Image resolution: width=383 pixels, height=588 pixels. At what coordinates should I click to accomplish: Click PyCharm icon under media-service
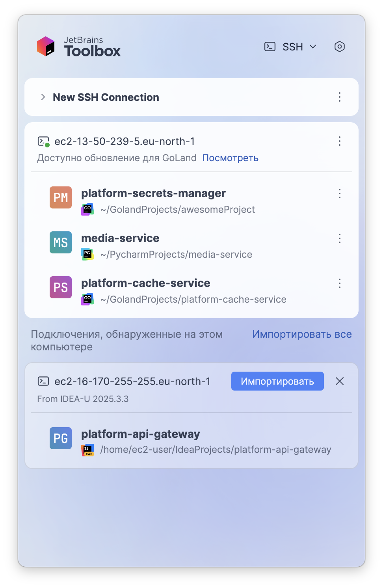pos(87,254)
